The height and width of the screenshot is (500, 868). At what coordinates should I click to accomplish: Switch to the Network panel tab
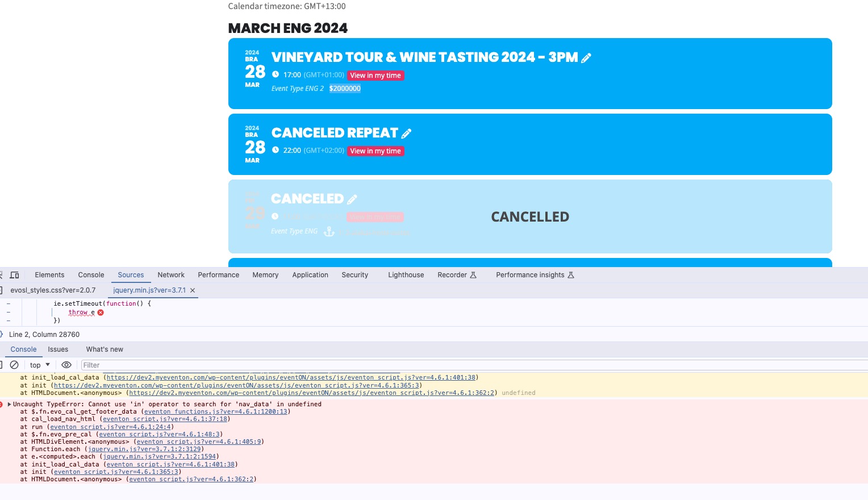(x=171, y=275)
